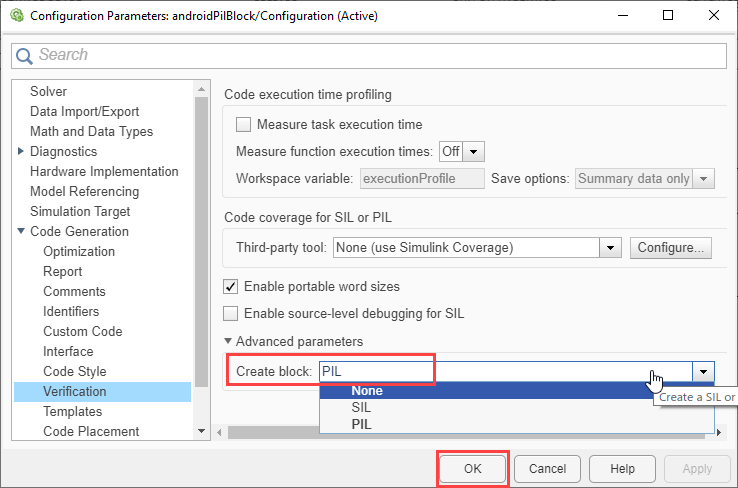The image size is (738, 488).
Task: Uncheck Enable portable word sizes
Action: [x=231, y=286]
